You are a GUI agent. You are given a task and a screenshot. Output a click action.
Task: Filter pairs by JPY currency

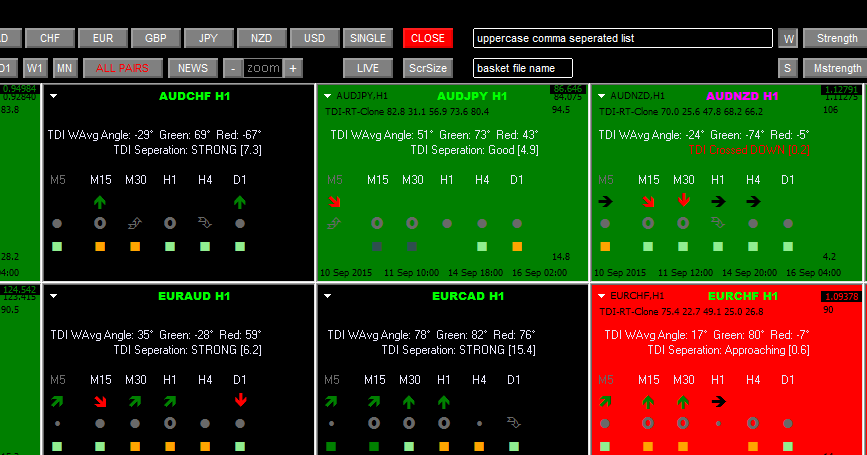click(x=208, y=38)
